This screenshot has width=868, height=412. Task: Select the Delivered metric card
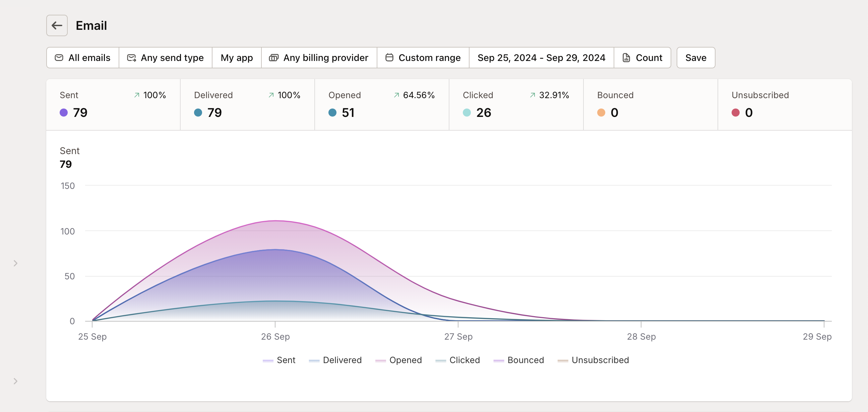coord(247,105)
